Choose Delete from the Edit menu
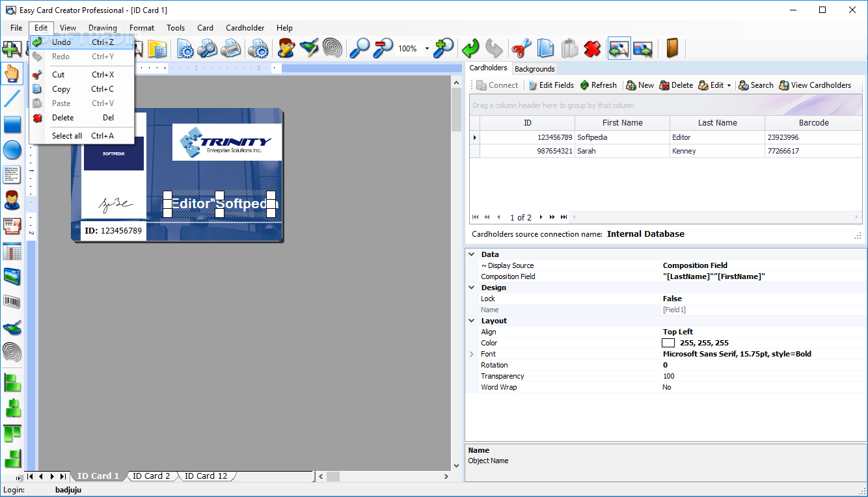This screenshot has height=497, width=868. tap(82, 118)
